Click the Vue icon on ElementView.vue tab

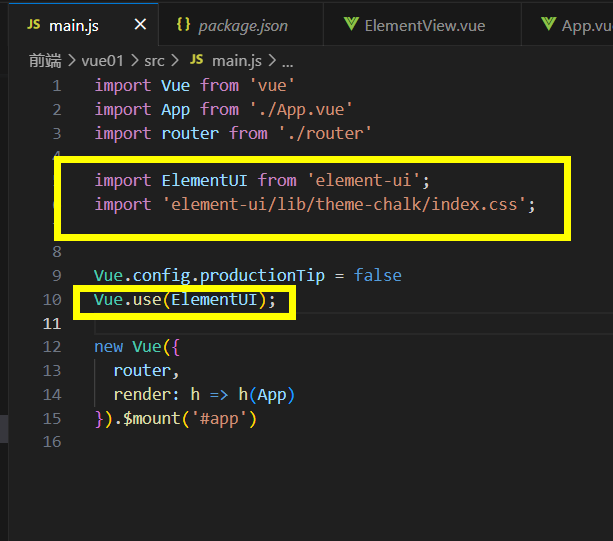pyautogui.click(x=350, y=25)
